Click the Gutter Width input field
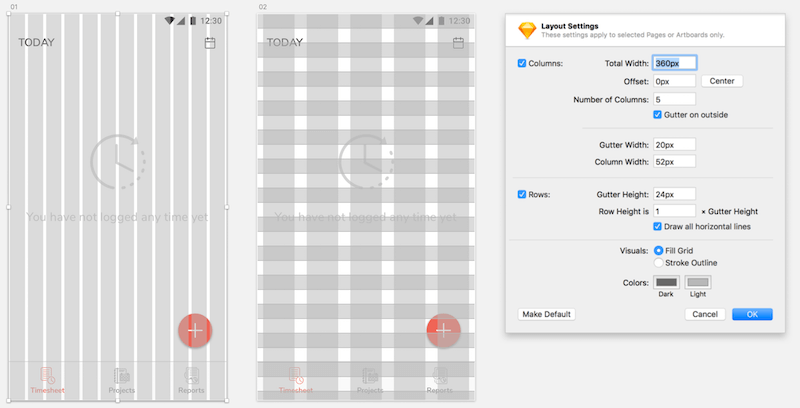Image resolution: width=800 pixels, height=408 pixels. [x=674, y=145]
